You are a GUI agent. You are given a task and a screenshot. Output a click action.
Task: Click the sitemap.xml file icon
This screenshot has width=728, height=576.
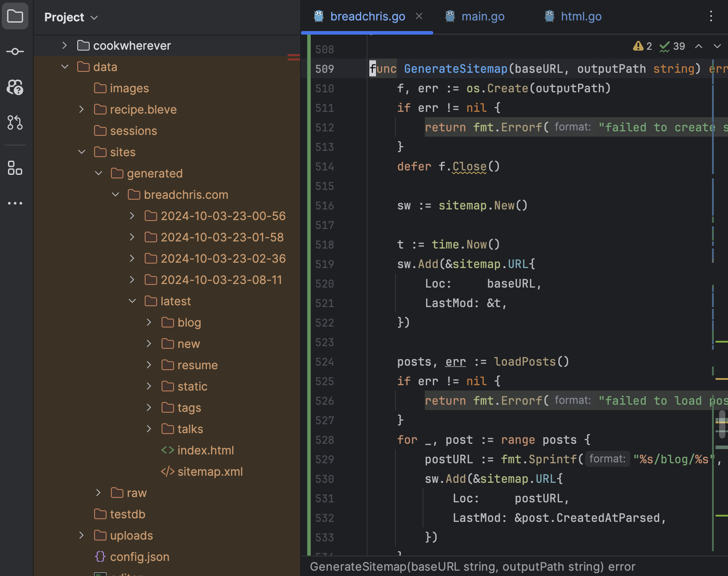[x=167, y=472]
